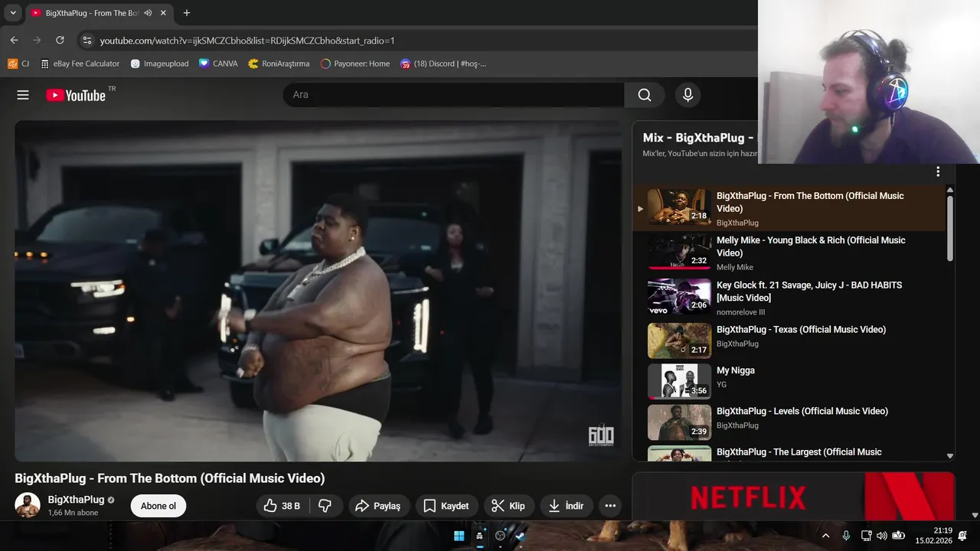Open Discord bookmark with 18 notifications
980x551 pixels.
click(443, 64)
